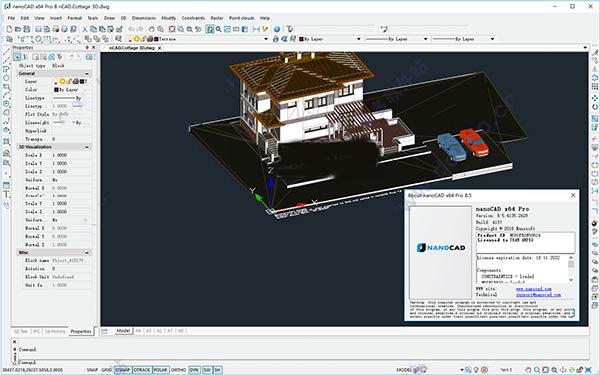
Task: Toggle SNAP mode in status bar
Action: pos(92,370)
